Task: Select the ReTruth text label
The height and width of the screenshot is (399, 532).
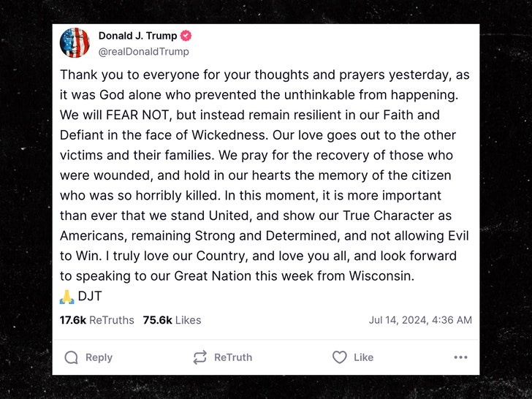Action: [233, 357]
